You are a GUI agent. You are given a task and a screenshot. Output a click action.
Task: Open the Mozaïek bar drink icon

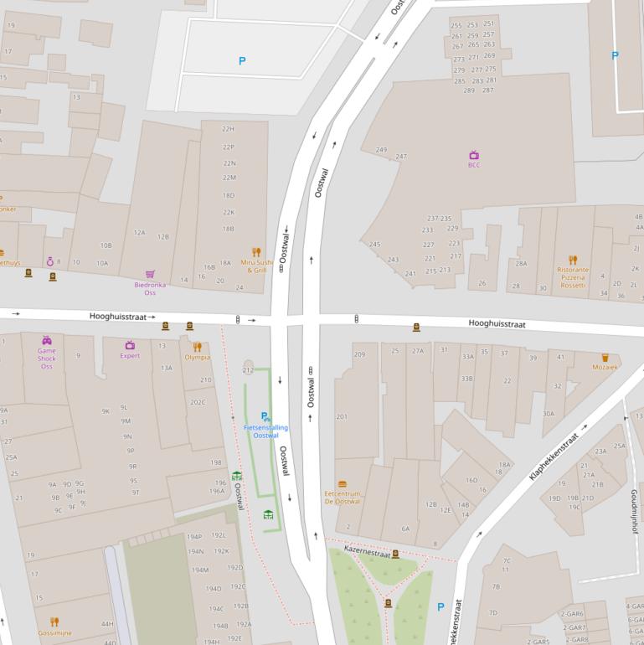605,358
